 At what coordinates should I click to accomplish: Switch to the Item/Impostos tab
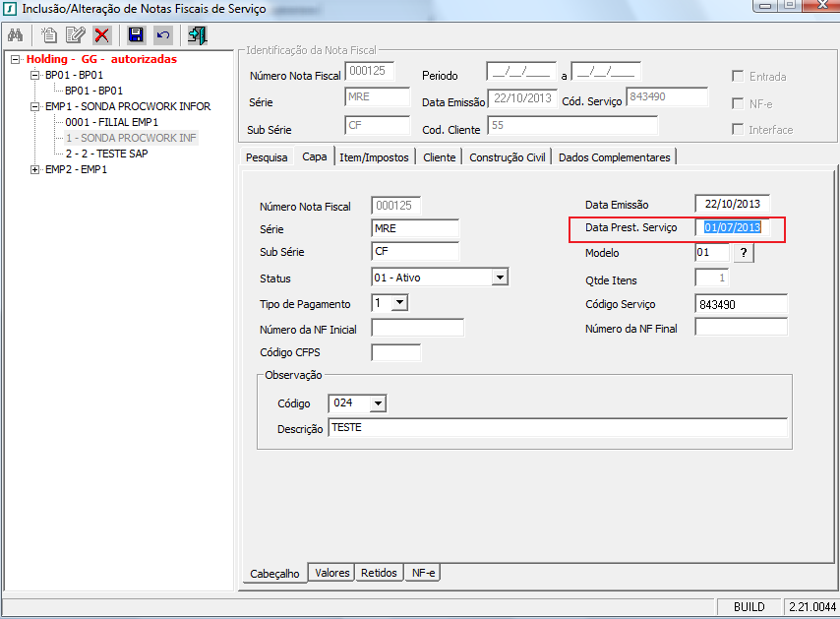tap(375, 157)
